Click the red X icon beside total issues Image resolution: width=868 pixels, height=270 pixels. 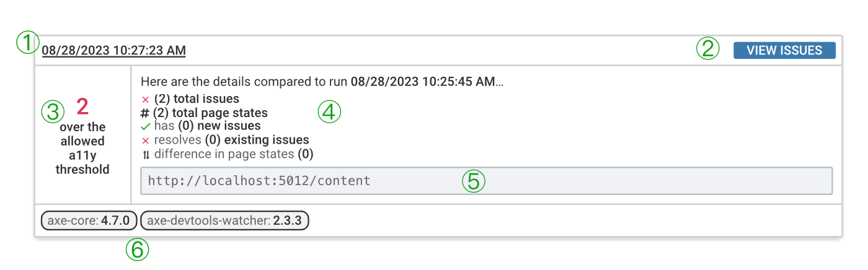[146, 99]
